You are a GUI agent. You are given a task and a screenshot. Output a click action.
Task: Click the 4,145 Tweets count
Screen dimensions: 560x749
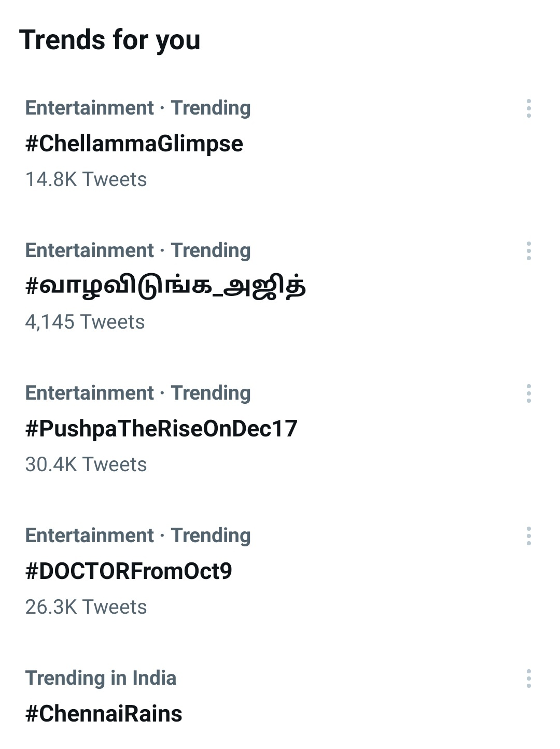86,322
